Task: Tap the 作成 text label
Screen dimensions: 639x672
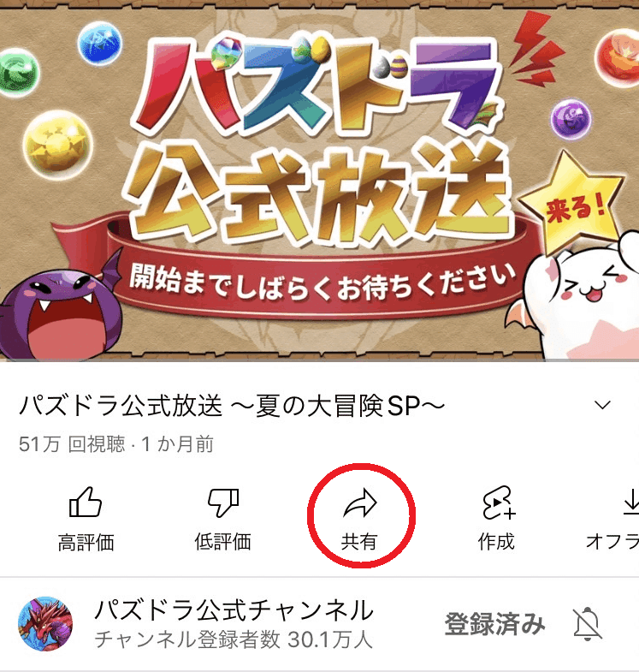Action: tap(496, 542)
